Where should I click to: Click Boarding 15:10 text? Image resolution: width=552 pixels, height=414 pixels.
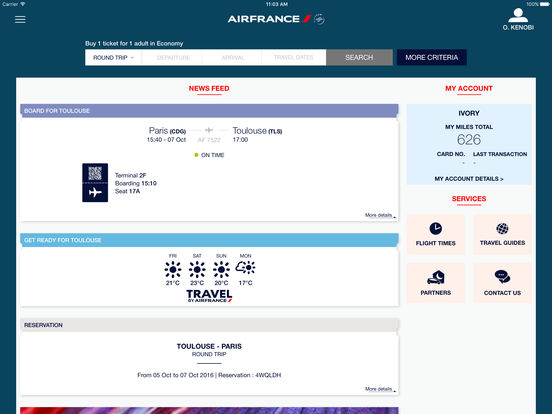tap(136, 183)
